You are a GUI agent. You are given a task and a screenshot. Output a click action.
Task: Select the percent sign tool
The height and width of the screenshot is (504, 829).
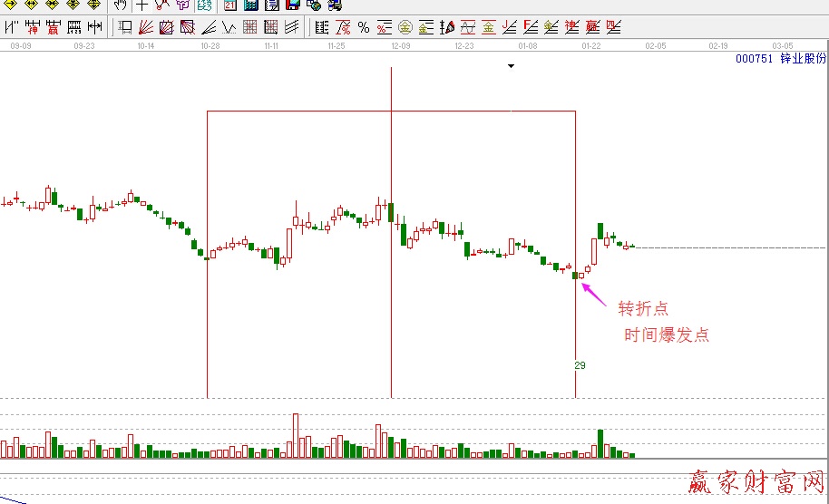(363, 27)
